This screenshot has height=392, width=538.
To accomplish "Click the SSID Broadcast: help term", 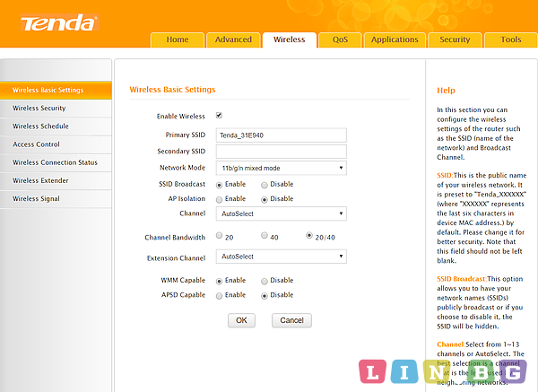I will tap(462, 279).
